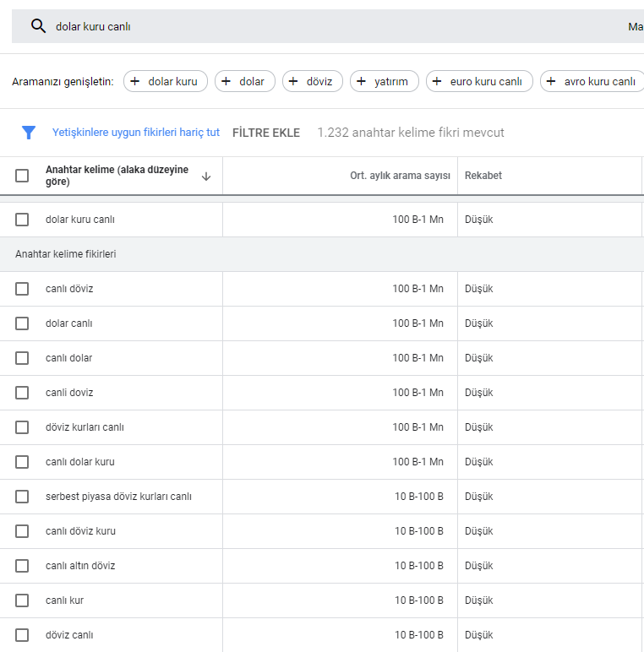Toggle the select-all checkbox in table header
The height and width of the screenshot is (652, 644).
[x=22, y=176]
